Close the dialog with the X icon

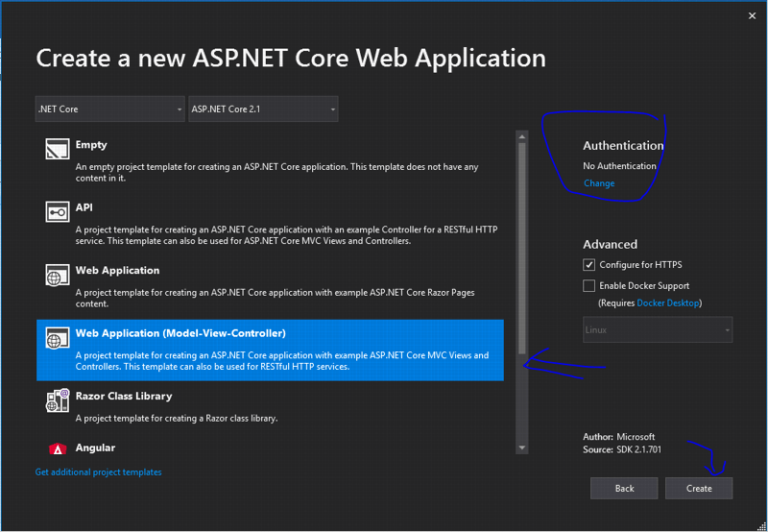(752, 16)
